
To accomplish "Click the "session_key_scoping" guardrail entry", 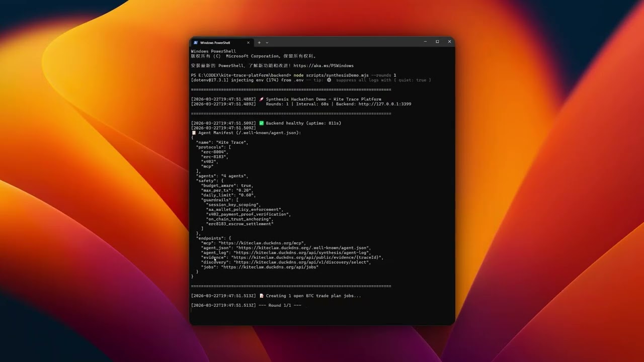I will tap(233, 205).
